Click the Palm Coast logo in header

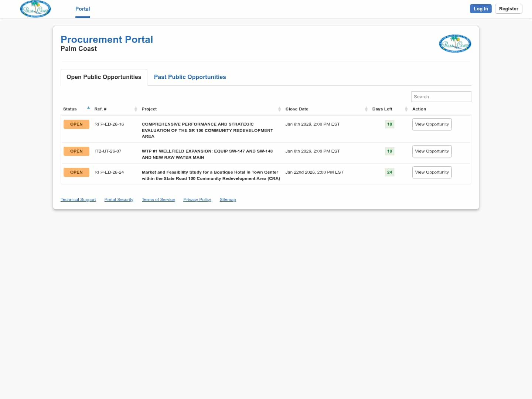[x=35, y=9]
